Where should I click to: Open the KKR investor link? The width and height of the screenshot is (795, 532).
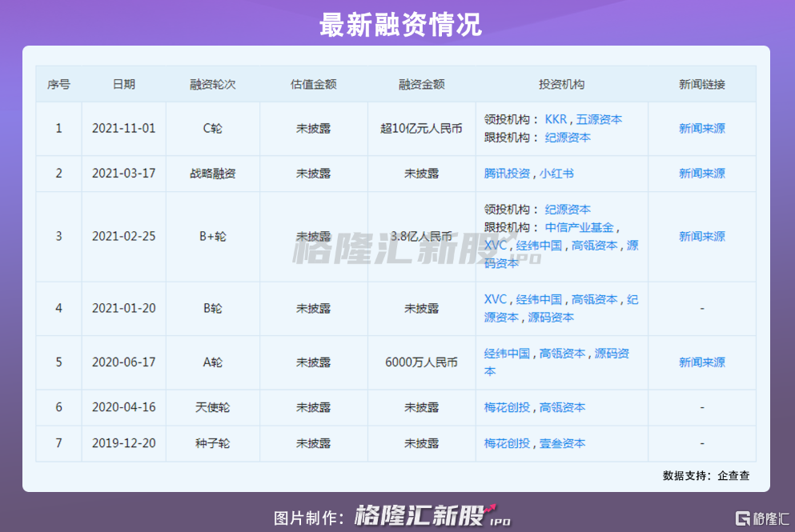tap(556, 119)
